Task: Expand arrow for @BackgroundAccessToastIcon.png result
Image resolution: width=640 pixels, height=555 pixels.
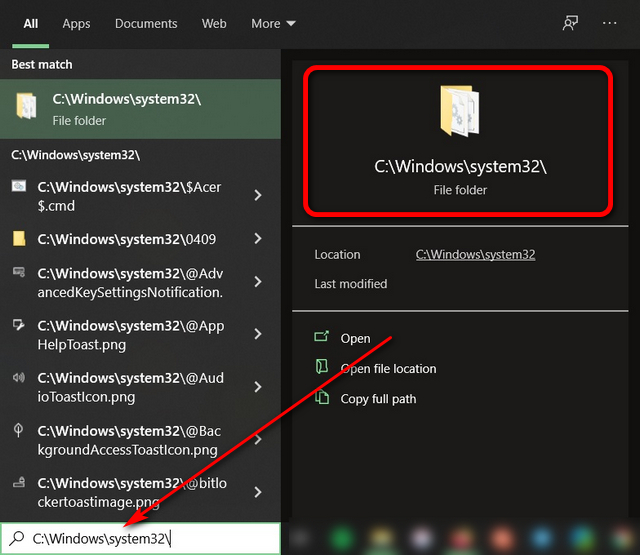Action: pyautogui.click(x=258, y=440)
